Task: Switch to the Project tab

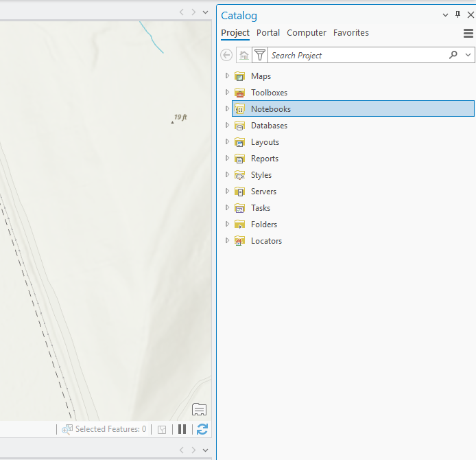Action: pos(235,33)
